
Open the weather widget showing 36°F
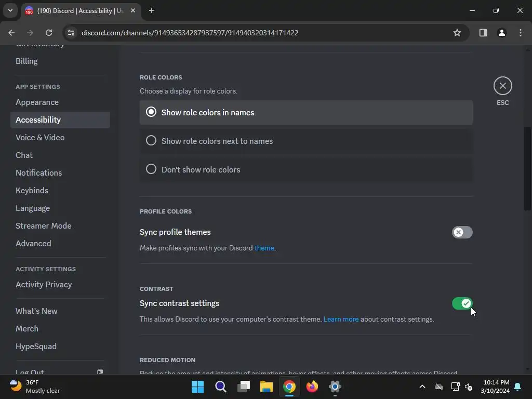pyautogui.click(x=35, y=387)
